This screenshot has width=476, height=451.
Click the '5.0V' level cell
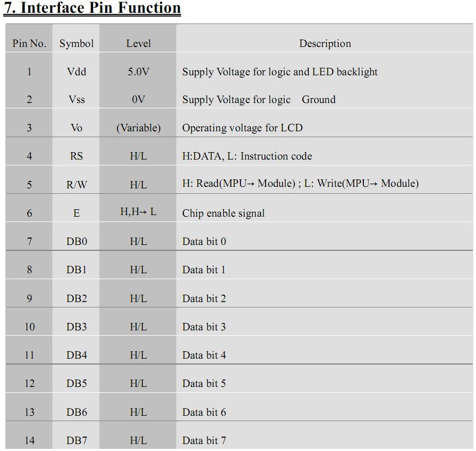coord(138,72)
